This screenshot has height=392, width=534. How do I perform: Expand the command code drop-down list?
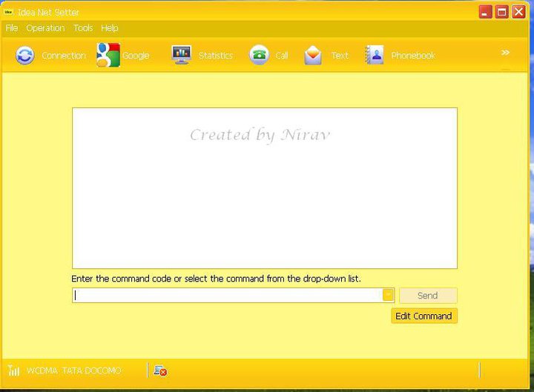tap(388, 295)
